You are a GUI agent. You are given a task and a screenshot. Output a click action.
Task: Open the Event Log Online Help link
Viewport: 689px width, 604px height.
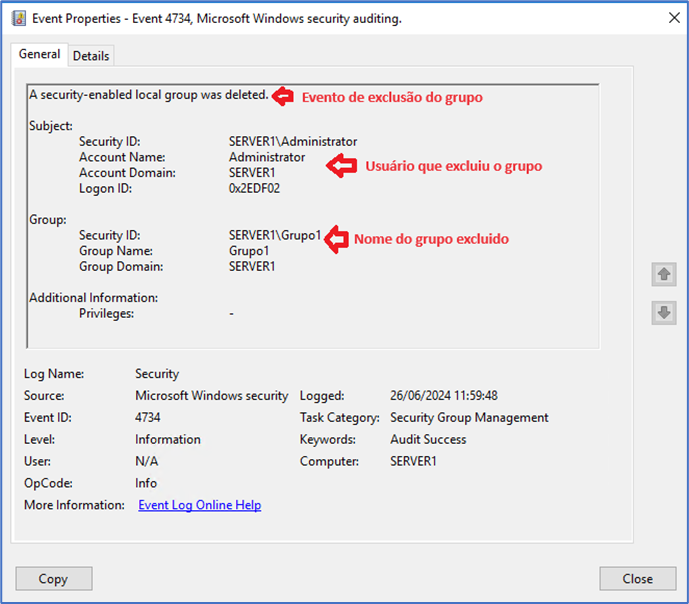pos(199,505)
